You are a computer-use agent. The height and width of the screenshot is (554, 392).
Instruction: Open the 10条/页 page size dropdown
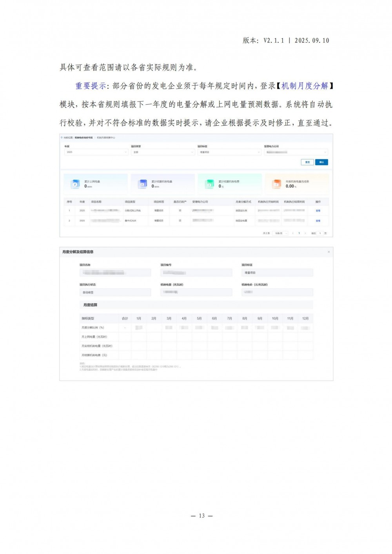pyautogui.click(x=280, y=233)
